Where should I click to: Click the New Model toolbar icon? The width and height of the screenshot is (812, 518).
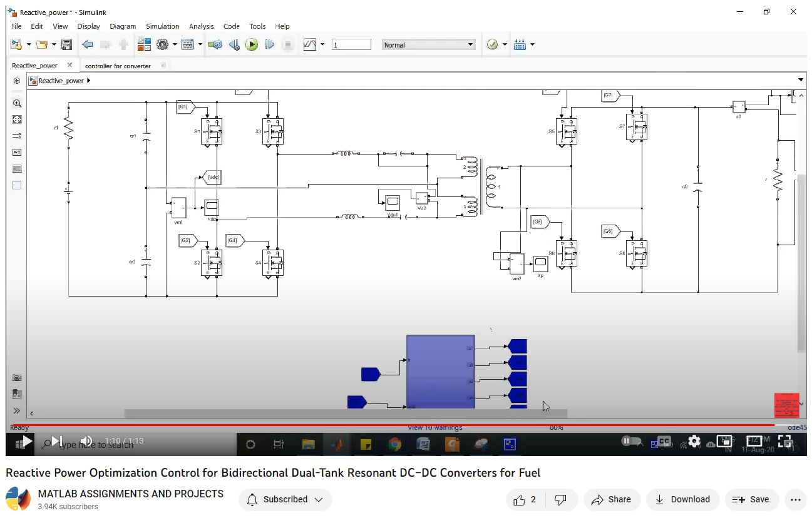tap(16, 44)
